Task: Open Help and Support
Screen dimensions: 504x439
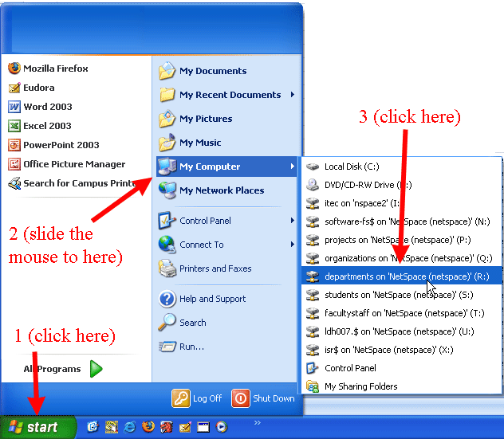Action: click(x=203, y=299)
